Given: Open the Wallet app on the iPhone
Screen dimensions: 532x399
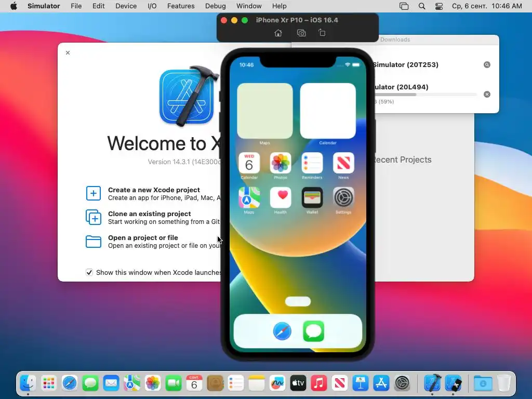Looking at the screenshot, I should [x=312, y=197].
